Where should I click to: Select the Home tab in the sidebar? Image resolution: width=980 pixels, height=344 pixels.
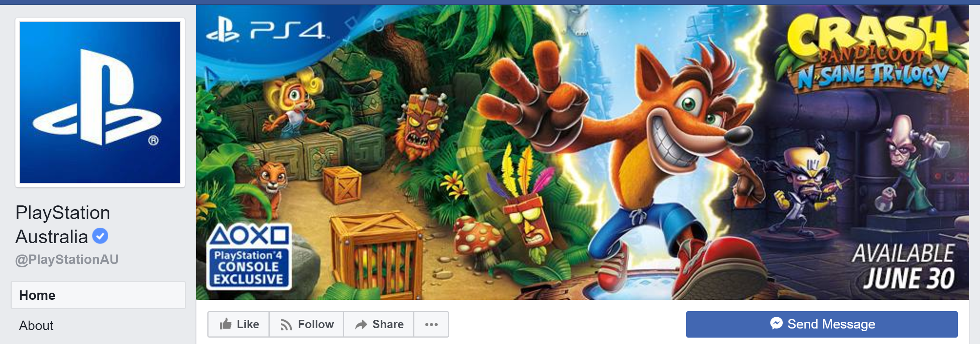click(98, 295)
